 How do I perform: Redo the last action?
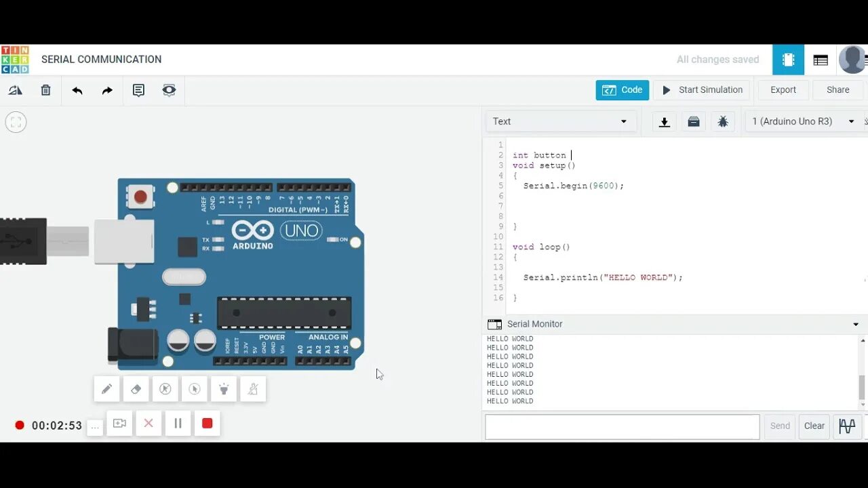pyautogui.click(x=107, y=90)
